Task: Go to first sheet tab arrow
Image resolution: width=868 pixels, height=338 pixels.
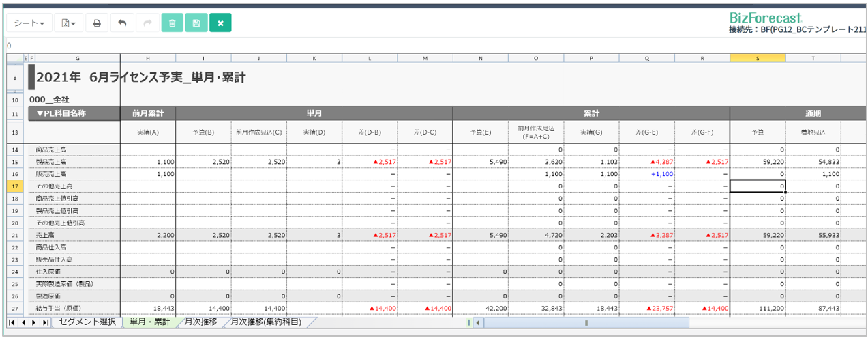Action: (x=12, y=322)
